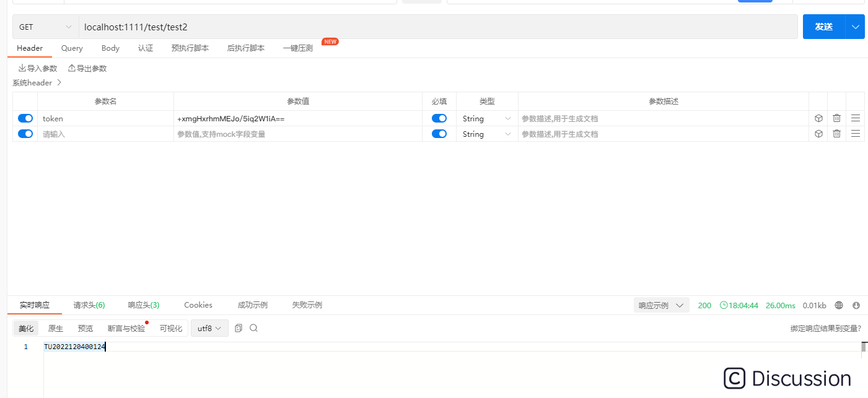Click the drag handle on the second parameter row
The width and height of the screenshot is (868, 398).
click(855, 134)
